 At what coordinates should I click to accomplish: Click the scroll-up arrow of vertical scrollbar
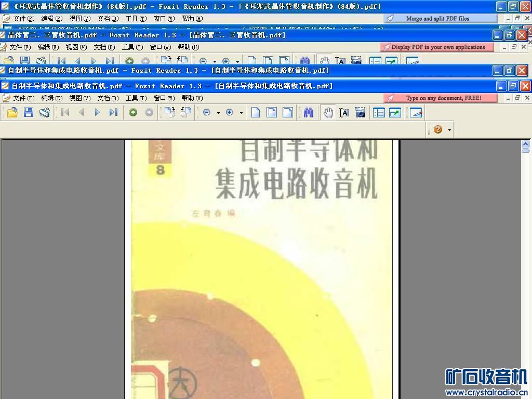coord(526,144)
